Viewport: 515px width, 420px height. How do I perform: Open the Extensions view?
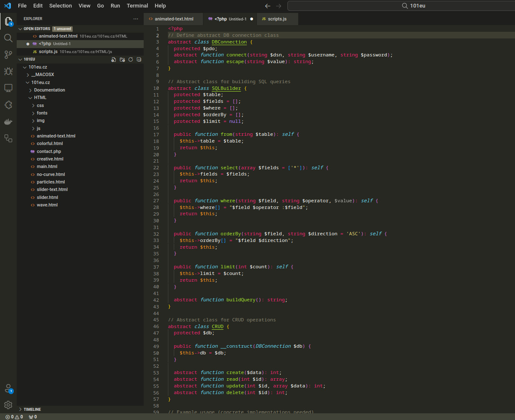(8, 105)
